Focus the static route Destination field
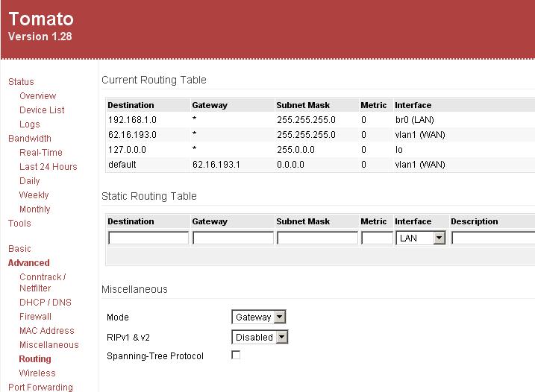Image resolution: width=535 pixels, height=392 pixels. (148, 238)
